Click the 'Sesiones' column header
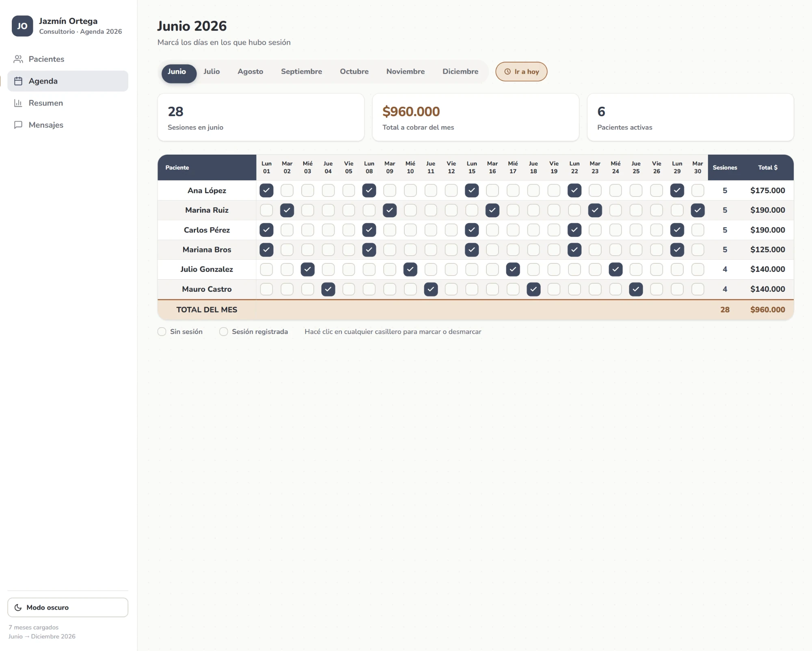The height and width of the screenshot is (651, 812). (725, 168)
